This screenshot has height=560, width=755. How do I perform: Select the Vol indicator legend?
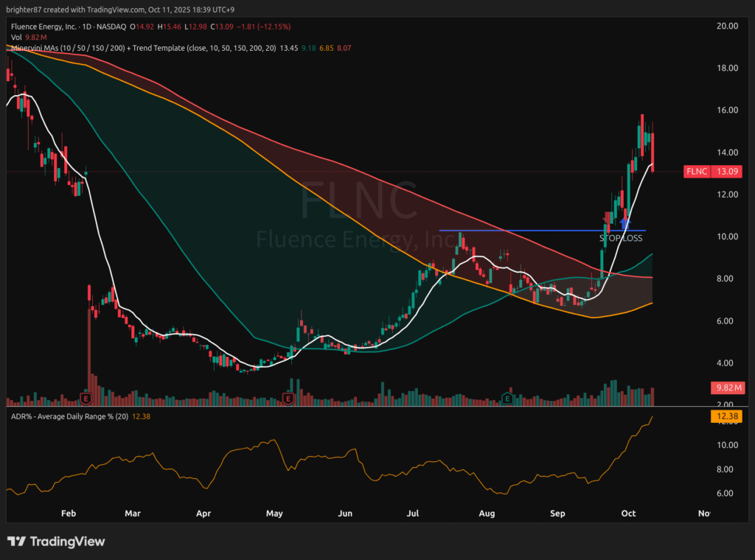16,37
